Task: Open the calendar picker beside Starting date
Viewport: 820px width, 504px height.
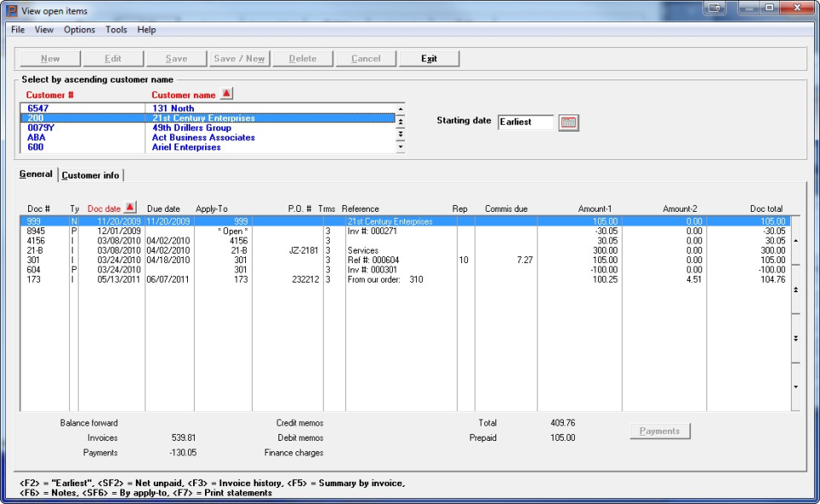Action: pos(571,122)
